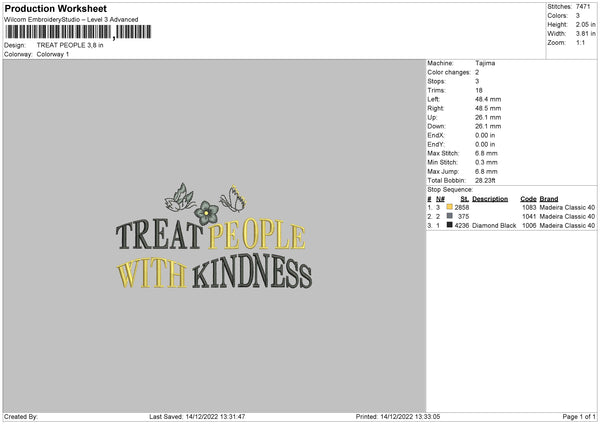This screenshot has width=600, height=424.
Task: Click the Diamond Black color swatch
Action: coord(449,225)
